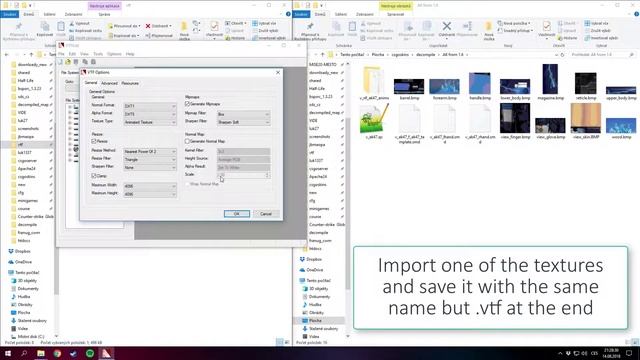Screen dimensions: 640x360
Task: Click the Windows Start button
Action: 8,353
